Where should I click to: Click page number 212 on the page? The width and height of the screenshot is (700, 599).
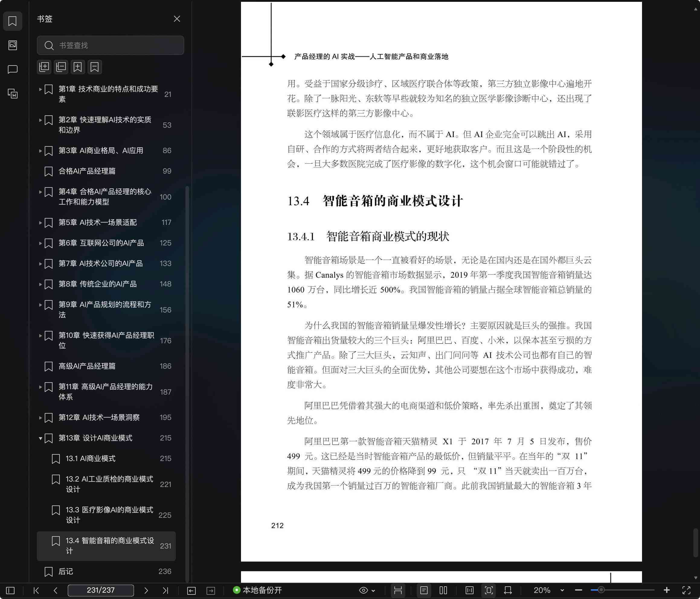277,525
